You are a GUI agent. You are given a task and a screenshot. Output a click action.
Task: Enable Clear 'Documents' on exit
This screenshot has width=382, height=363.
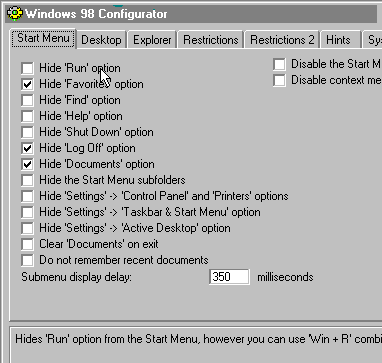pyautogui.click(x=27, y=244)
